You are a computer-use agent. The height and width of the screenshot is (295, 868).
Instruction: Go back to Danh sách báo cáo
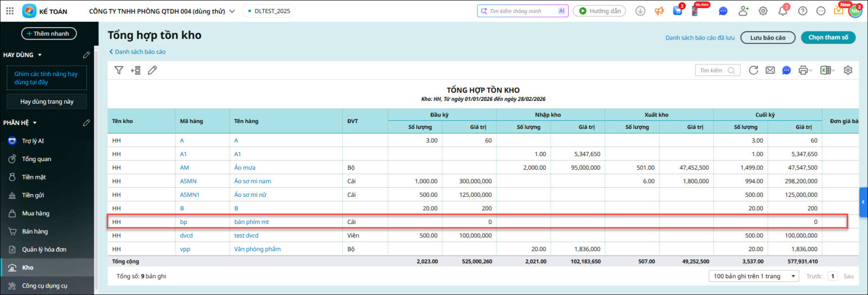(138, 52)
